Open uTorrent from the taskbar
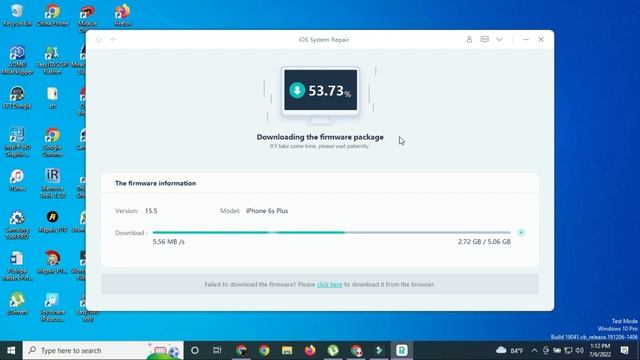640x360 pixels. 333,351
